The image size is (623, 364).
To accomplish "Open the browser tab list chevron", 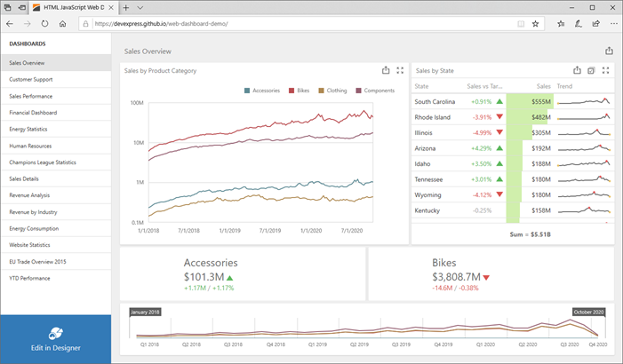I will pos(140,7).
